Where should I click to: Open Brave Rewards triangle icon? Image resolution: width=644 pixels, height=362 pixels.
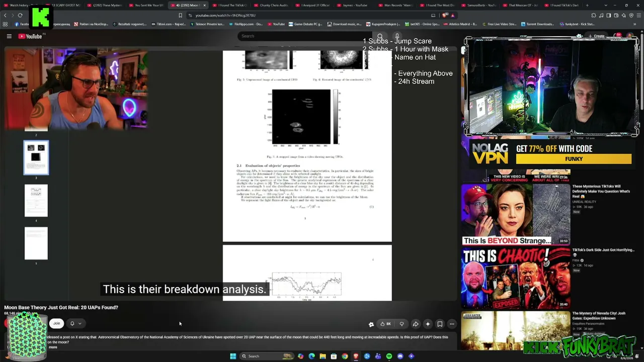pyautogui.click(x=453, y=16)
